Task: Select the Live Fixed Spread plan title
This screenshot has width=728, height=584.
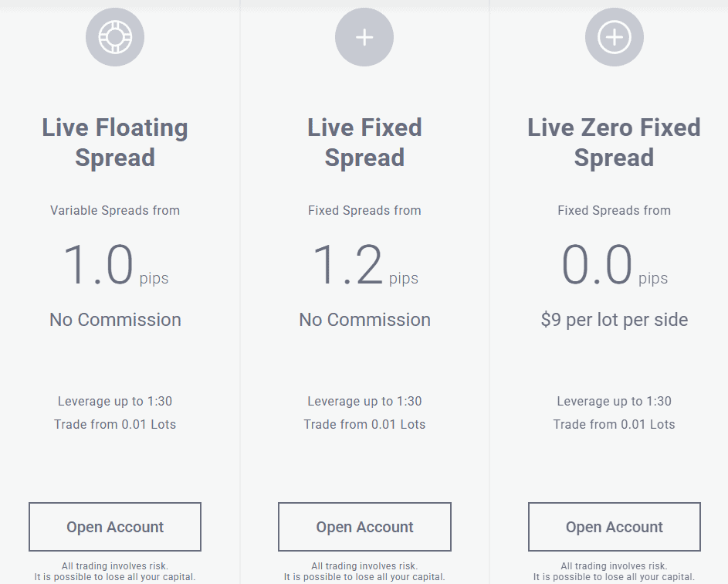Action: coord(364,142)
